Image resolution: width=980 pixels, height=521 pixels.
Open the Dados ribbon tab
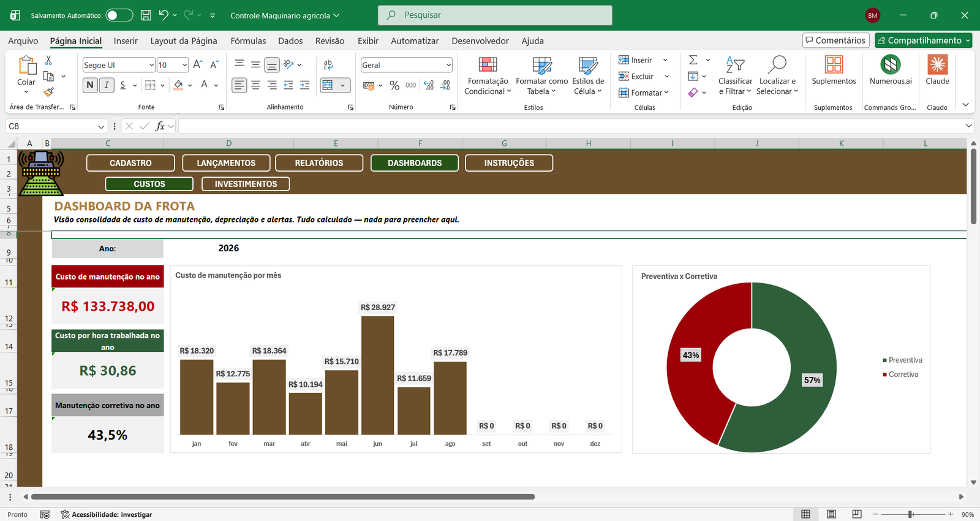[x=290, y=40]
